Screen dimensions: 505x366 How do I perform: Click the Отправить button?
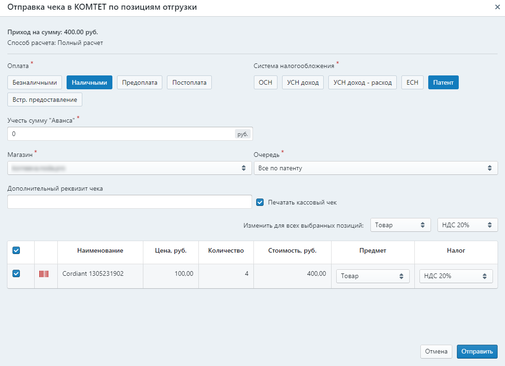(477, 351)
